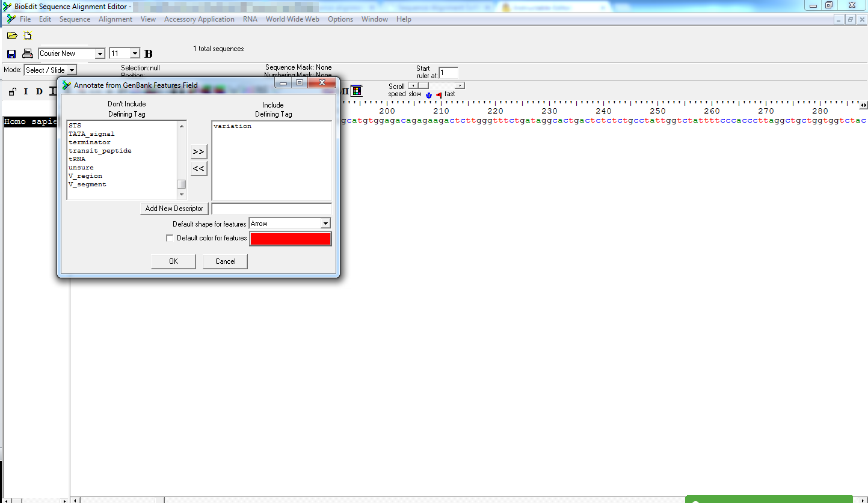The image size is (868, 503).
Task: Select STS in the Don't Include list
Action: (x=75, y=126)
